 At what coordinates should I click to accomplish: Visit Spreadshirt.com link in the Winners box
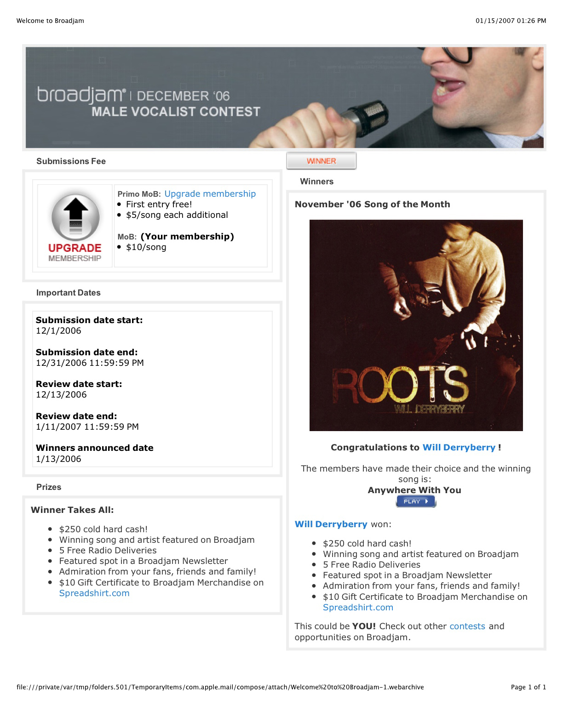(x=358, y=608)
